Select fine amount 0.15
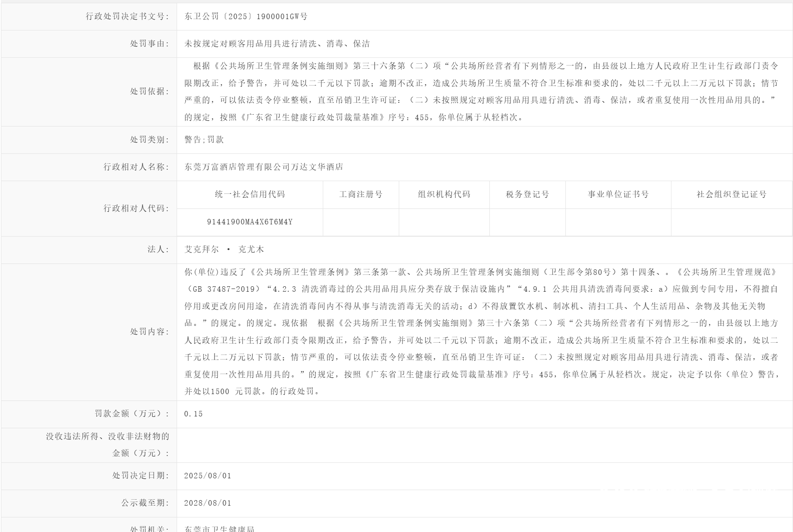Screen dimensions: 793x532 [x=193, y=414]
